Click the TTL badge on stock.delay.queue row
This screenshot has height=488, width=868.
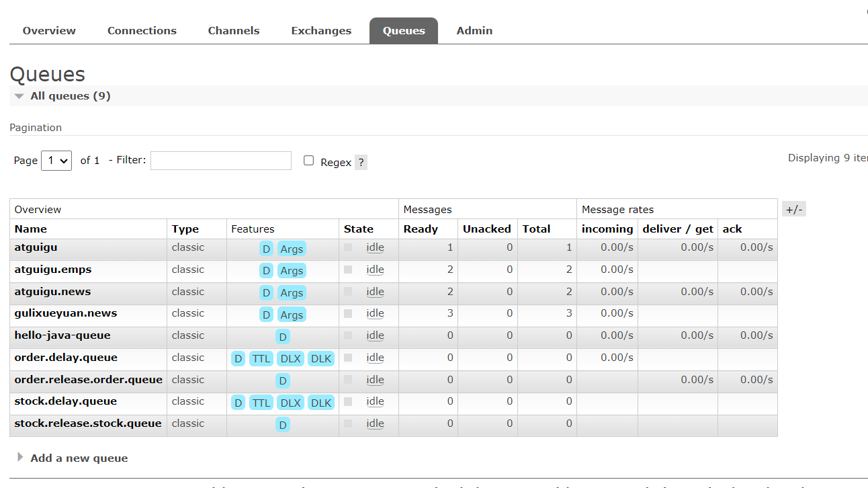point(261,403)
